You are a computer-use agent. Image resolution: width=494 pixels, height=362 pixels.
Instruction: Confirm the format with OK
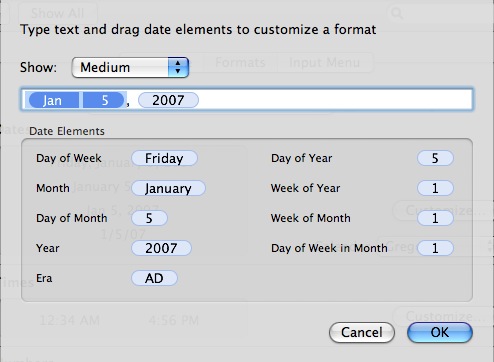click(440, 332)
